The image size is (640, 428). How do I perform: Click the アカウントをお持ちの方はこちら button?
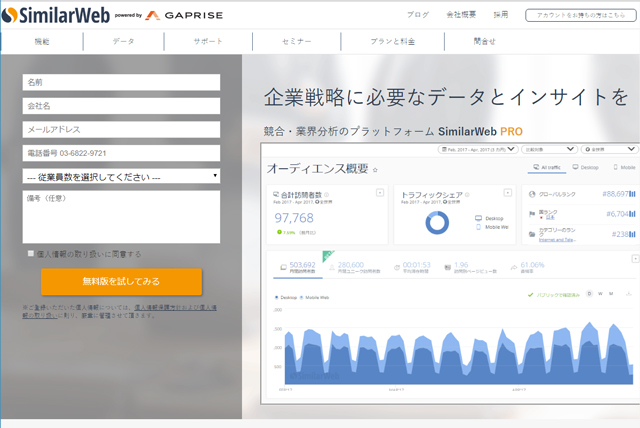tap(580, 15)
